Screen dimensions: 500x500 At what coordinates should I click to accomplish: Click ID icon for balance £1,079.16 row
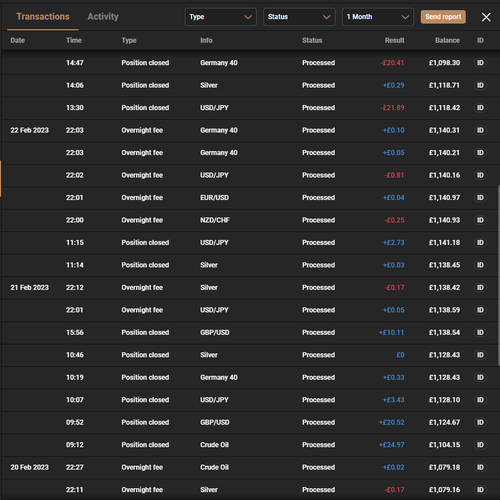480,490
